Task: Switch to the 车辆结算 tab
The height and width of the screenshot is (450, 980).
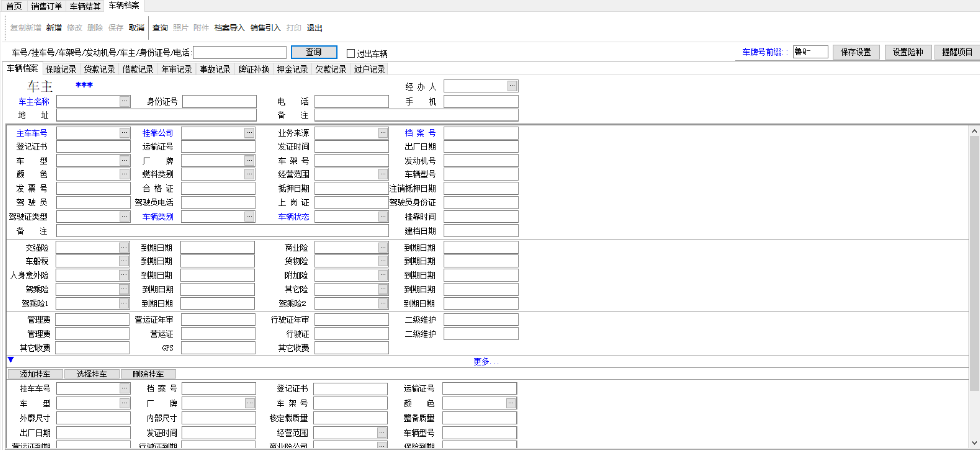Action: (x=85, y=6)
